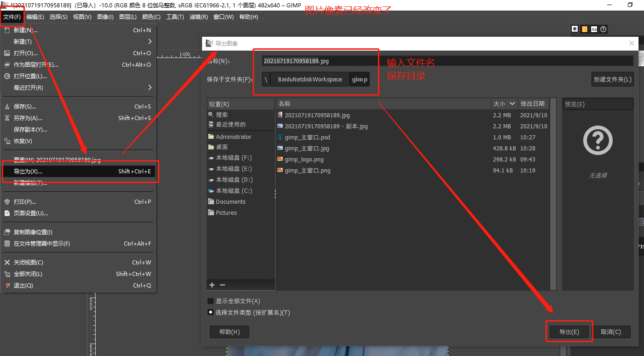
Task: Open the Brushes tab in GIMP dock
Action: (x=574, y=29)
